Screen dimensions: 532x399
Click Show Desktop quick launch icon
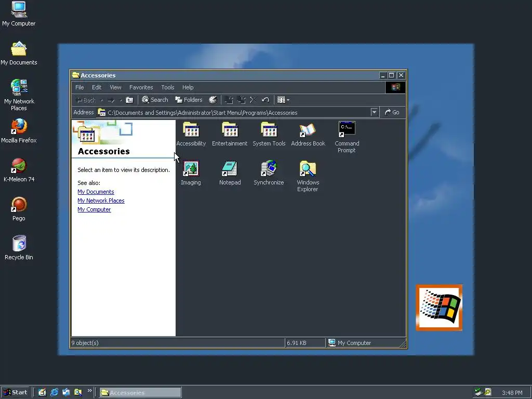(x=43, y=393)
